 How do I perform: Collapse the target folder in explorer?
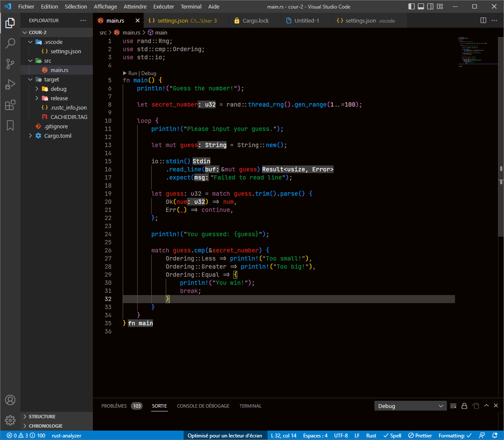click(30, 79)
